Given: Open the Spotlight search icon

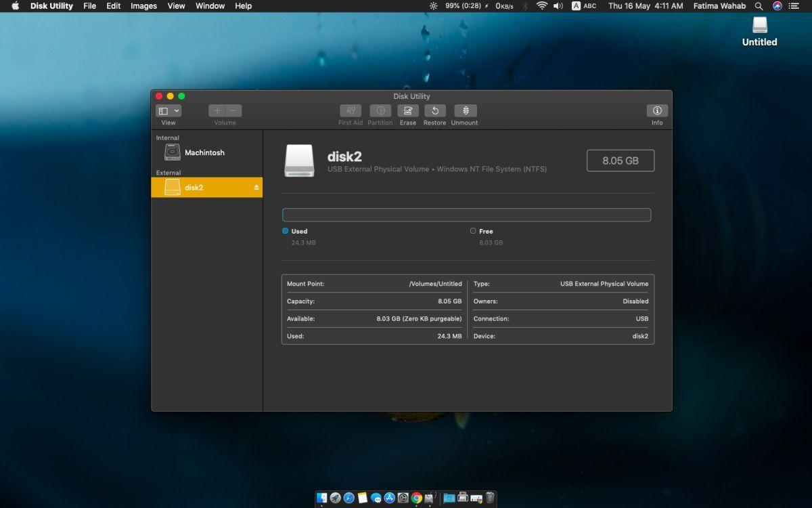Looking at the screenshot, I should 759,6.
